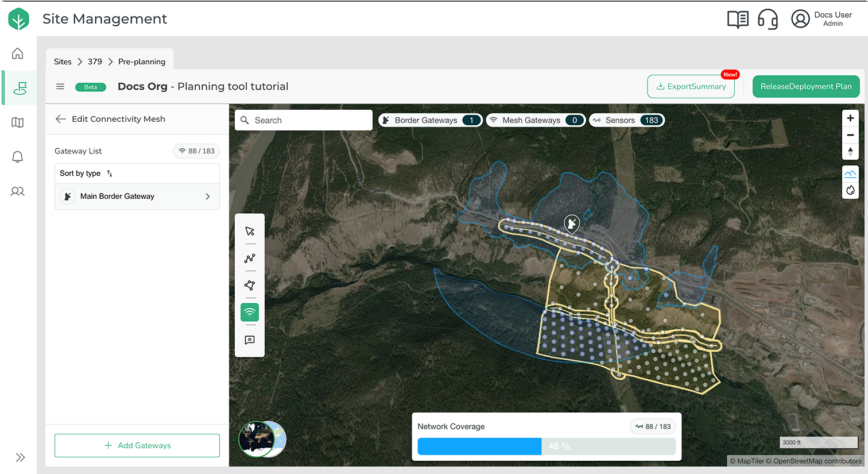Open the documentation book icon

738,19
